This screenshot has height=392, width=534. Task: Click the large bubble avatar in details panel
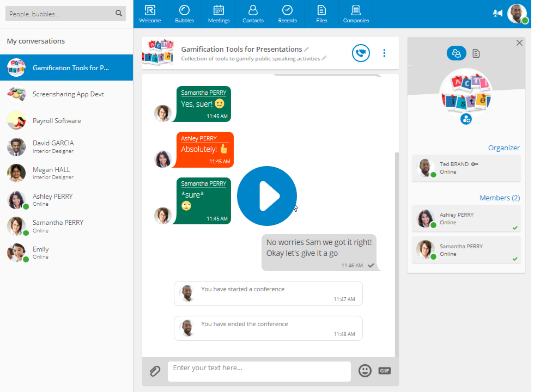tap(466, 95)
